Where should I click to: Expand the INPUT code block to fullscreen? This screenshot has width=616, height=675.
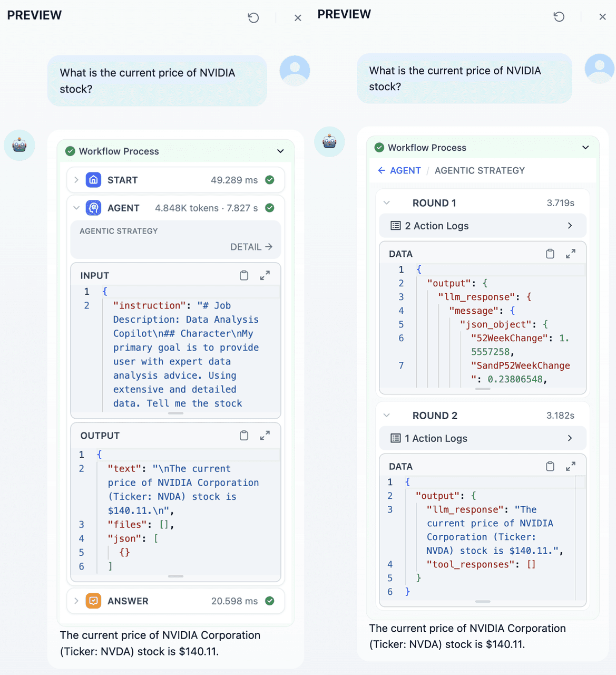point(265,275)
